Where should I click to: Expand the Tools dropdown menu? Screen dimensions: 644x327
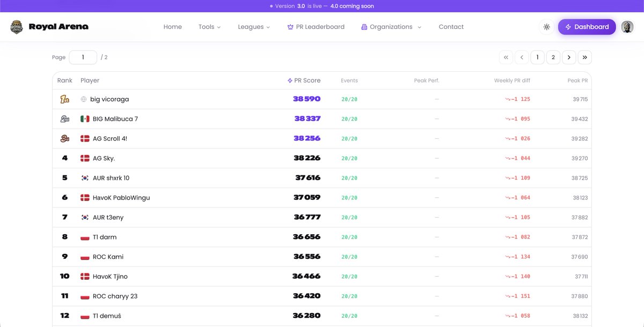coord(209,27)
